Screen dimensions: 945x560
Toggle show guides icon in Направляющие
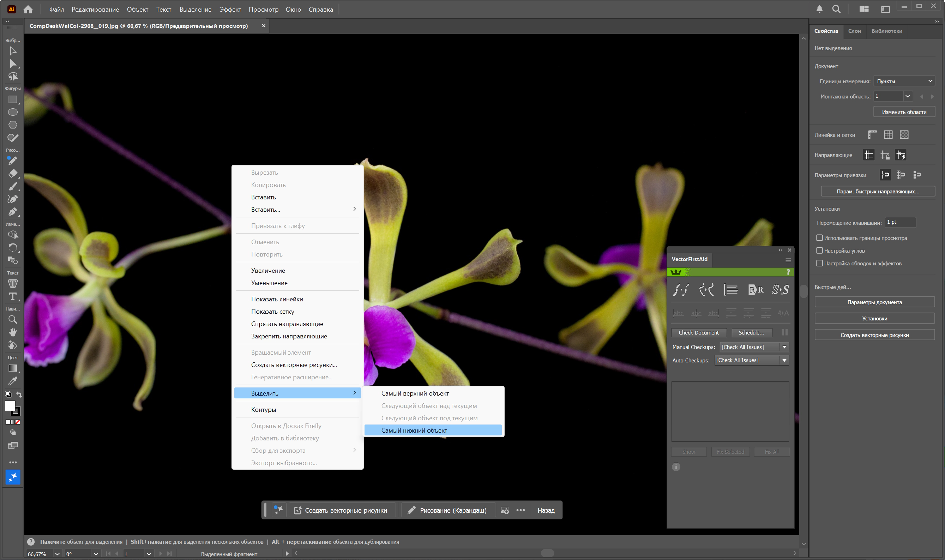point(869,155)
